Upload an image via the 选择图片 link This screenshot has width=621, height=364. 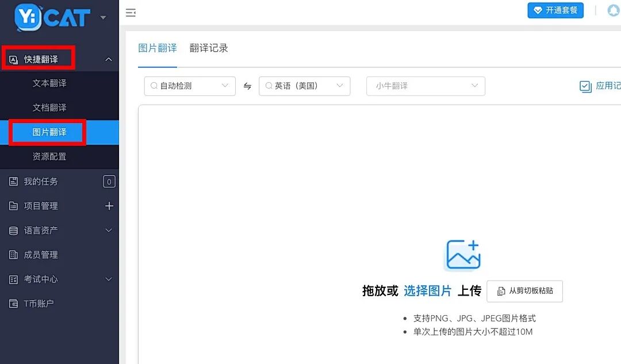(x=428, y=291)
